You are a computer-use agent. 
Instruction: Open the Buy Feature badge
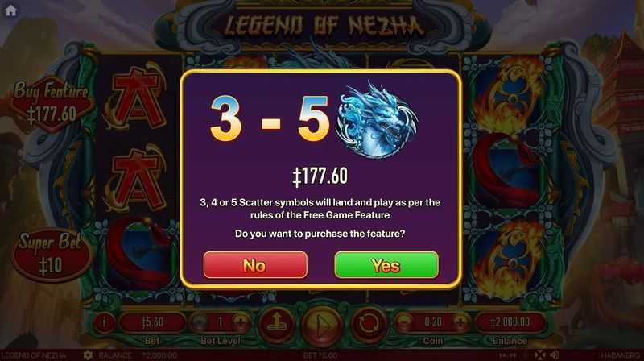tap(51, 104)
